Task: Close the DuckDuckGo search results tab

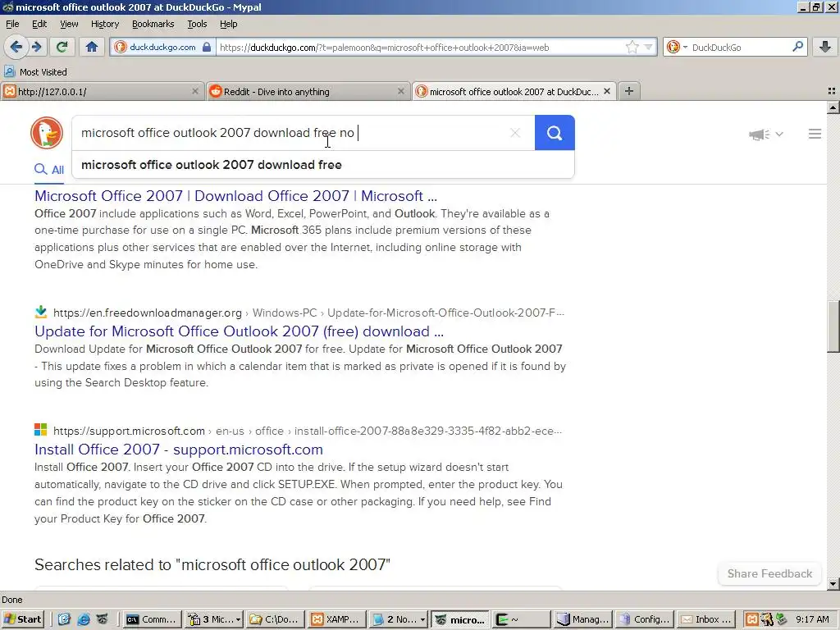Action: (x=607, y=92)
